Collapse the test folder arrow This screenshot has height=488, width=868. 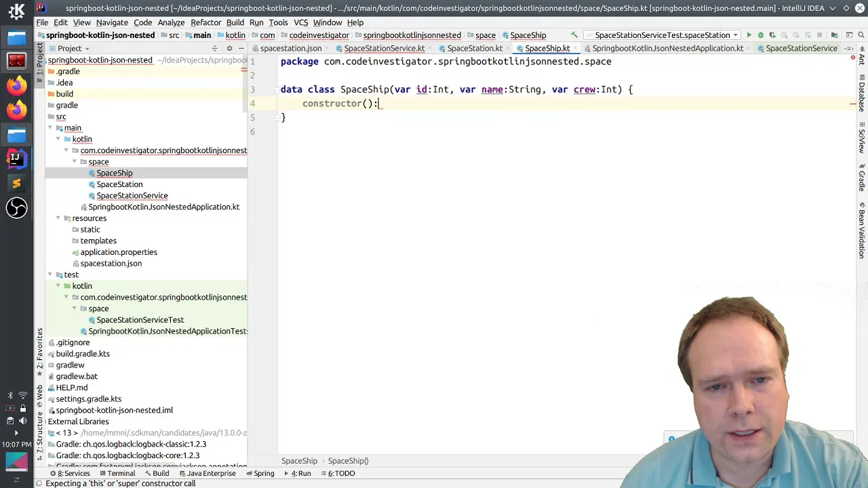coord(50,274)
